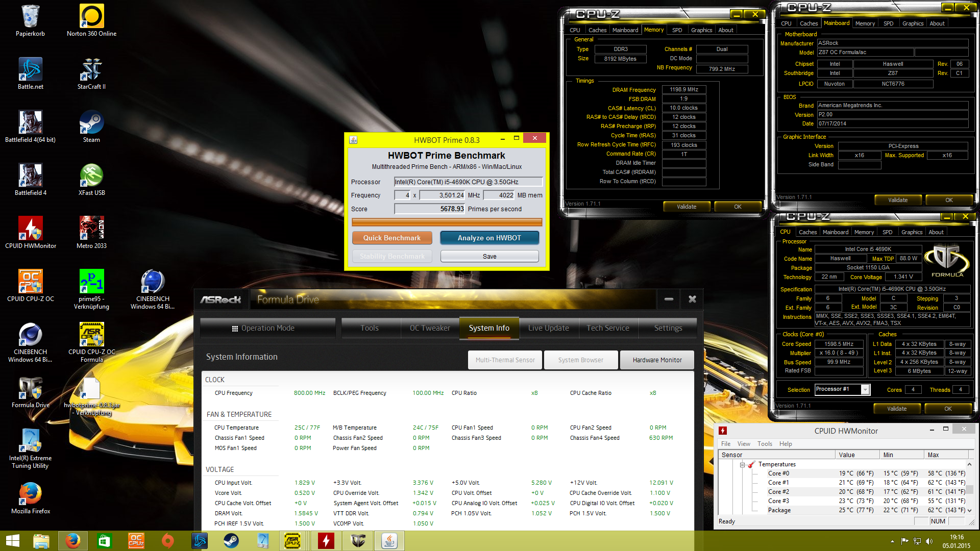Open the Help menu in CPUID HWMonitor

[786, 444]
